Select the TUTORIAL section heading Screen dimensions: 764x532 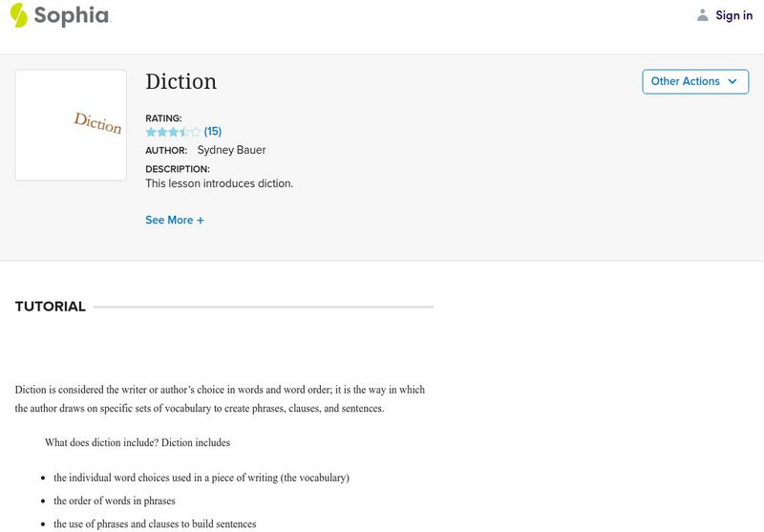51,307
